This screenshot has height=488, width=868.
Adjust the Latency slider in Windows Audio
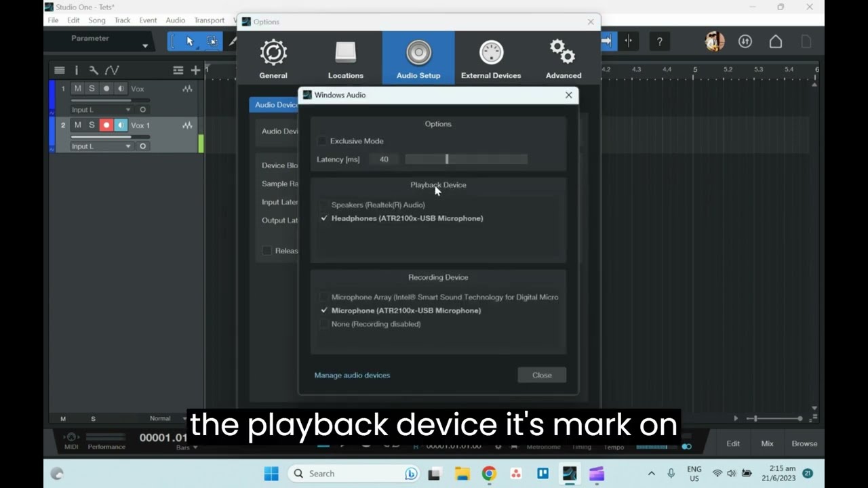[466, 159]
